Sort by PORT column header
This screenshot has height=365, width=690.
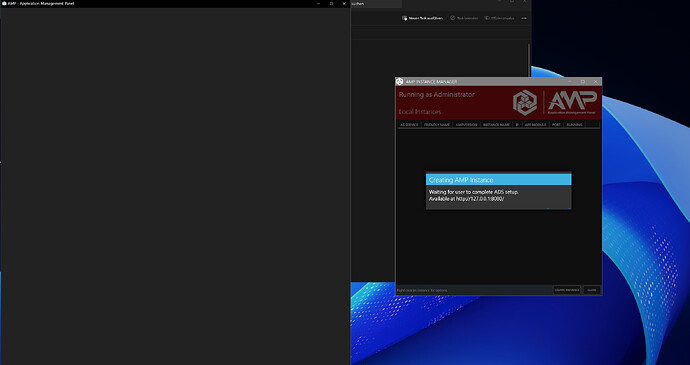556,125
